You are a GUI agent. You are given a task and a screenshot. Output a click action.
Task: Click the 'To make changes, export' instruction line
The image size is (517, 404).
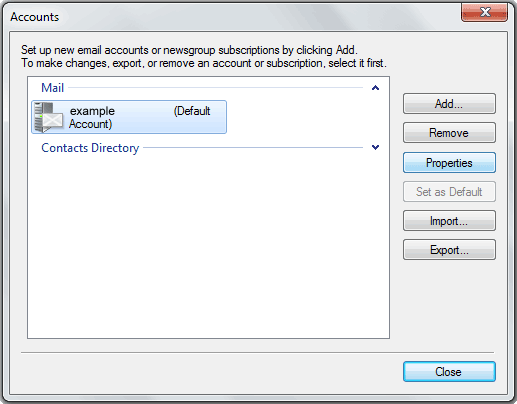click(x=204, y=63)
